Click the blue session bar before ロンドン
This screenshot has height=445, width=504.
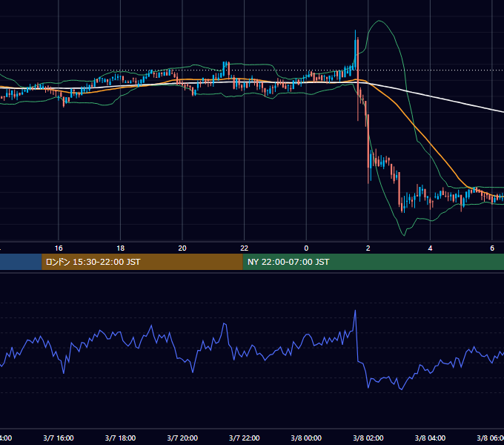point(21,262)
